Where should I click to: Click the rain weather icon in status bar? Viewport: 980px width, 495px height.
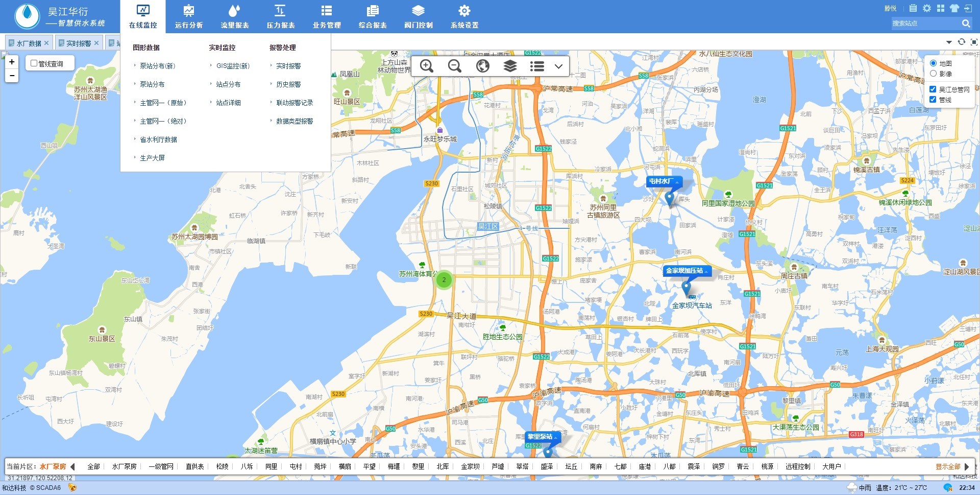(x=851, y=487)
